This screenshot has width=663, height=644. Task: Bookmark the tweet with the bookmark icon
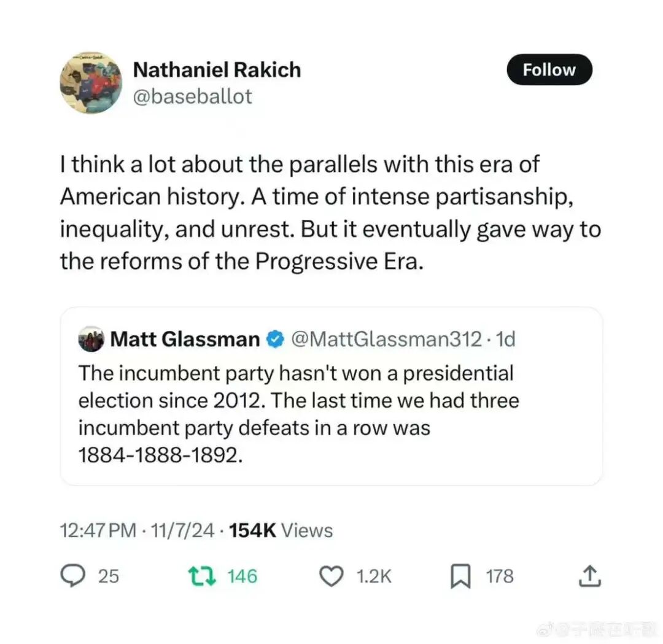459,576
